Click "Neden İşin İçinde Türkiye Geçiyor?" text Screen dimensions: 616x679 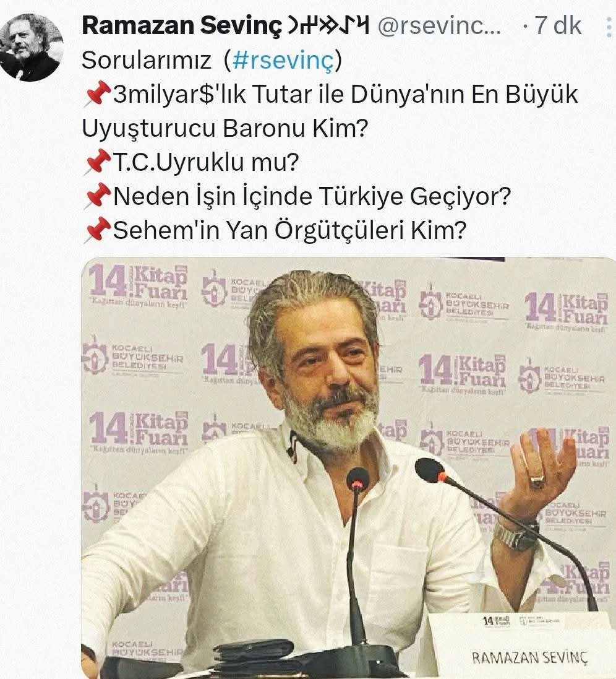click(312, 196)
